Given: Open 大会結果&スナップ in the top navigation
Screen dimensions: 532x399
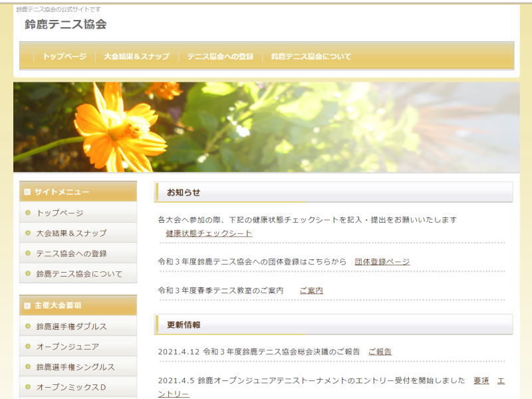Looking at the screenshot, I should 136,57.
